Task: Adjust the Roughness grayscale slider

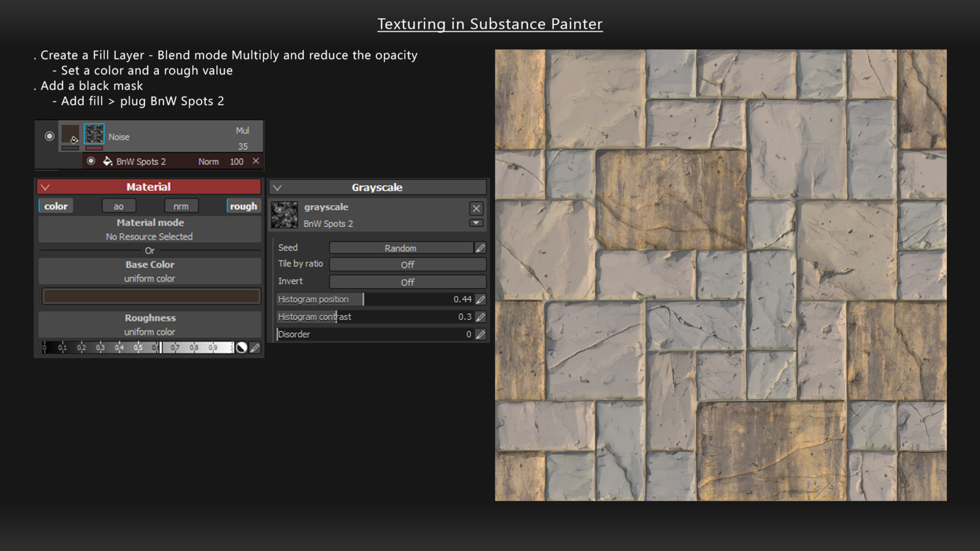Action: [x=138, y=348]
